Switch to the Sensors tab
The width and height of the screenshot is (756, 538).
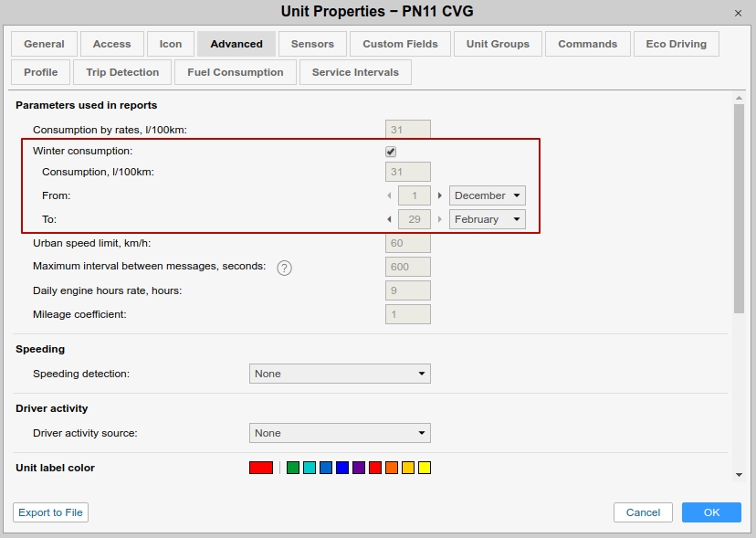click(x=312, y=44)
